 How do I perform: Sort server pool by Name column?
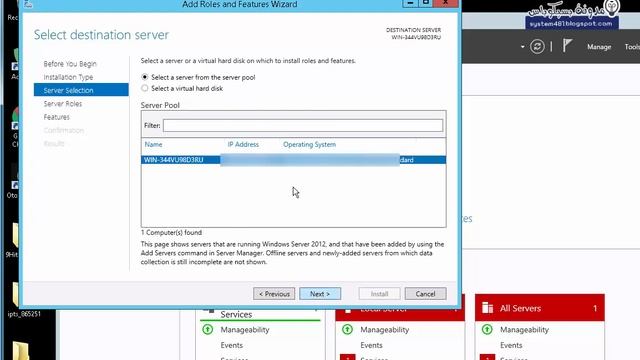[x=153, y=144]
